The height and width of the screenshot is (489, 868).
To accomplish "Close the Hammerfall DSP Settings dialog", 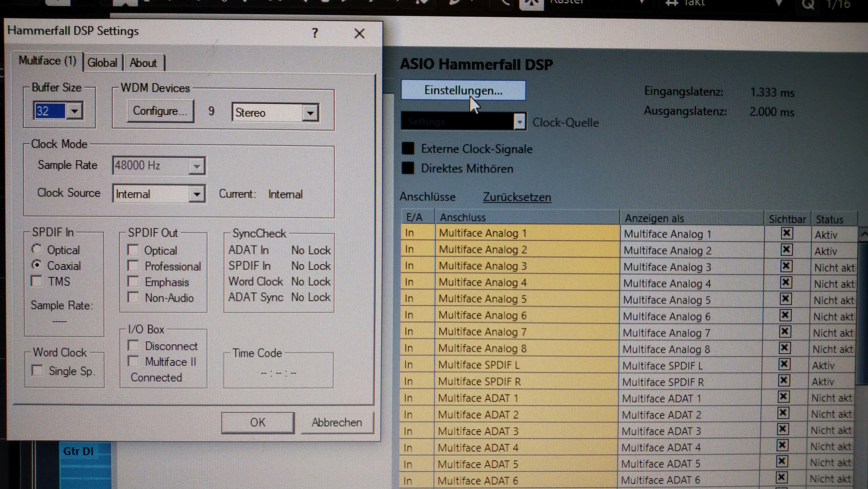I will coord(360,33).
